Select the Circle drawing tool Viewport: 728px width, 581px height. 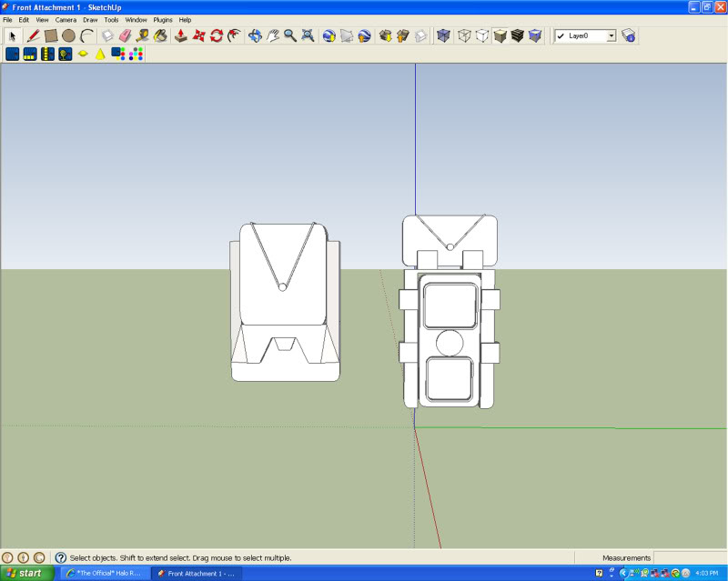[x=69, y=35]
